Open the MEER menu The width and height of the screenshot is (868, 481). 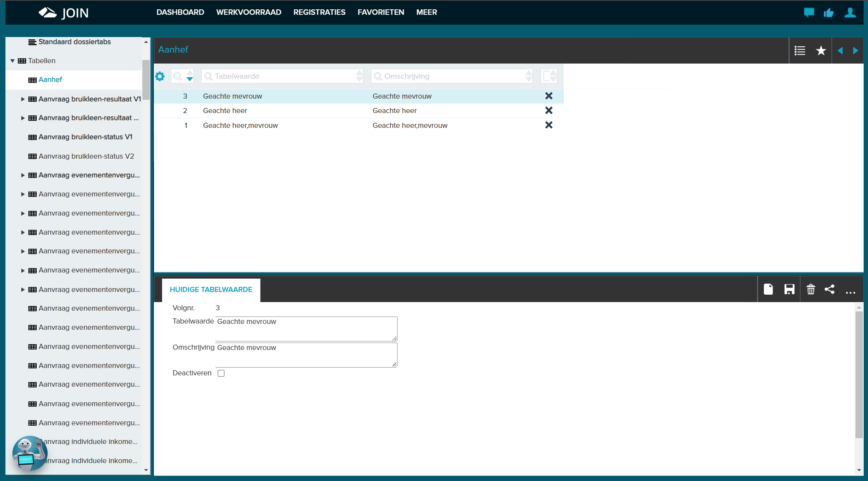(426, 12)
